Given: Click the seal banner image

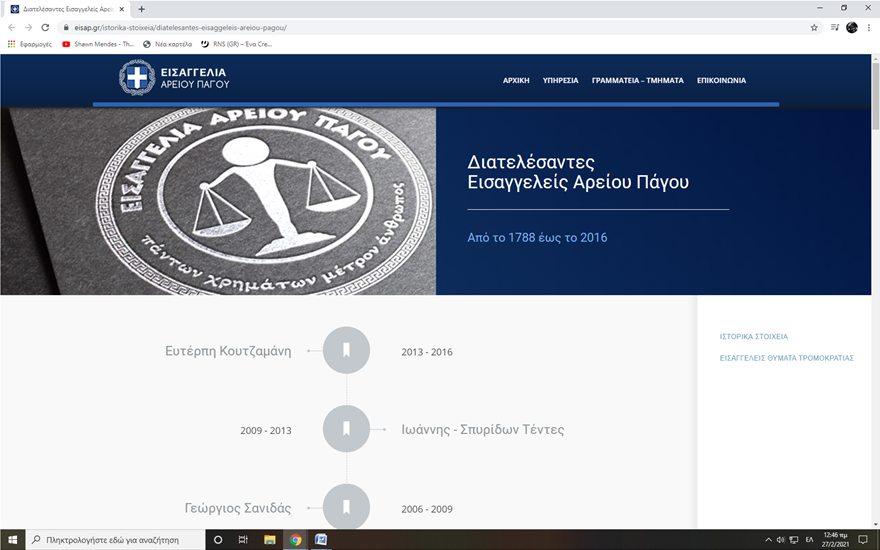Looking at the screenshot, I should 218,201.
